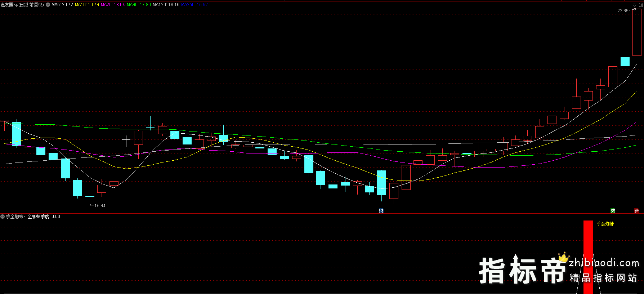
Task: Click the 金蜘蛛季度: 0.00 indicator value
Action: (44, 217)
